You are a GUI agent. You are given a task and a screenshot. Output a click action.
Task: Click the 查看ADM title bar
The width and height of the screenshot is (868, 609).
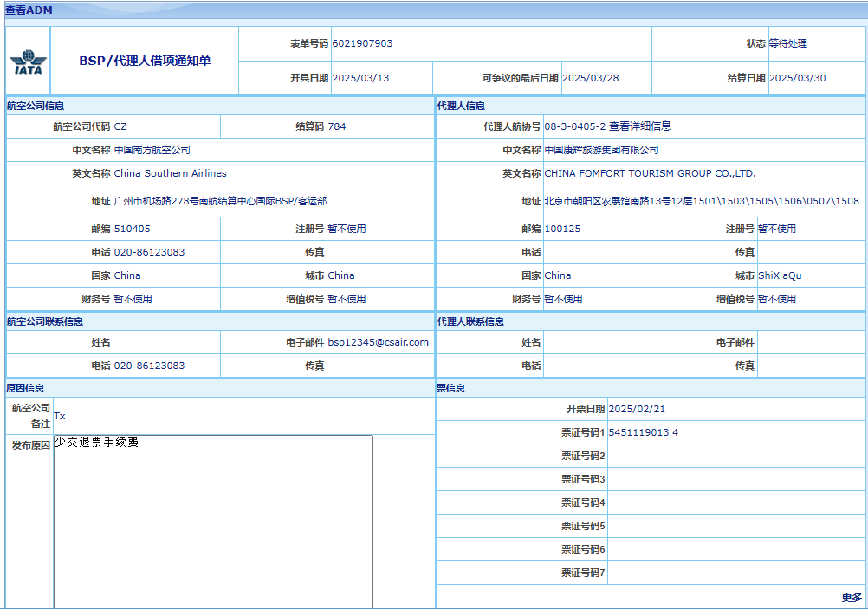coord(29,10)
